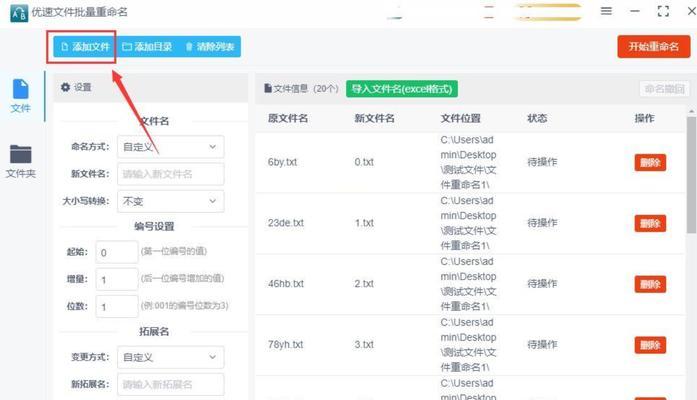Delete the 78yh.txt row
The image size is (697, 400).
click(x=650, y=345)
